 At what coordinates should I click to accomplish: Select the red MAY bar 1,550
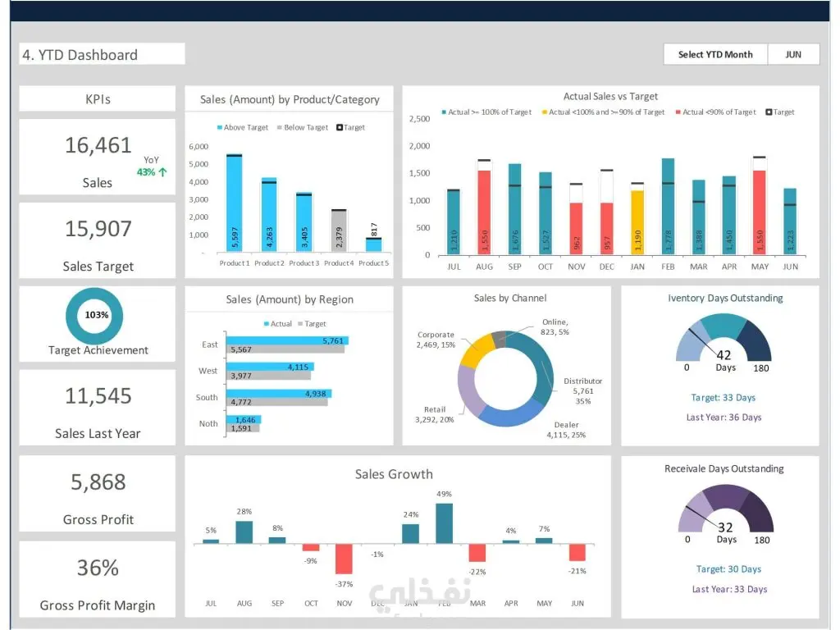coord(760,212)
